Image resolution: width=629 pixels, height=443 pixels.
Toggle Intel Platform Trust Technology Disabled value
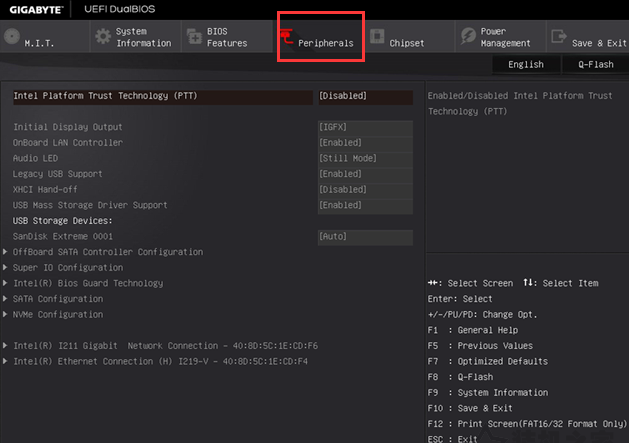tap(364, 96)
